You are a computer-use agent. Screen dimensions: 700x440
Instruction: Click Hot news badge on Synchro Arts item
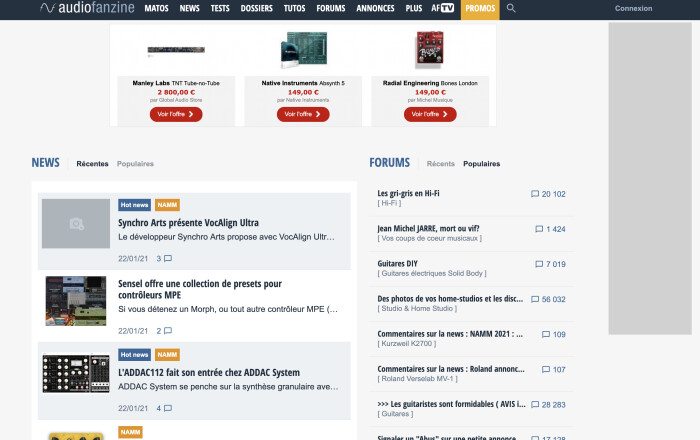pyautogui.click(x=134, y=205)
